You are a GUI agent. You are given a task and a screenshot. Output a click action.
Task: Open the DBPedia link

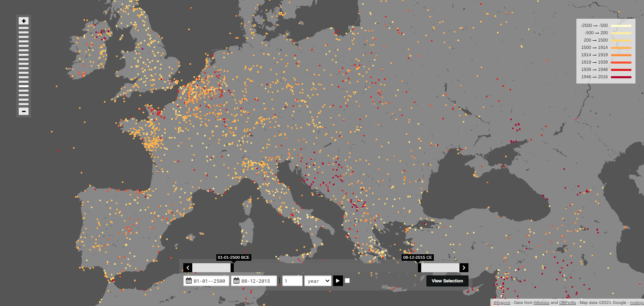coord(567,302)
